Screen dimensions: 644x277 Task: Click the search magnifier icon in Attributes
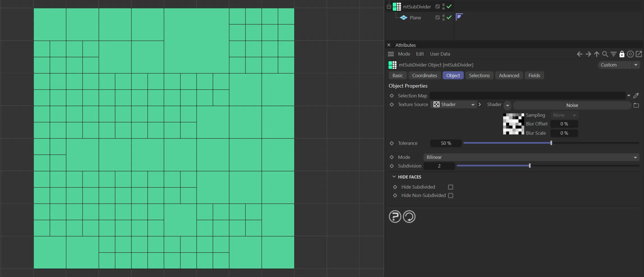(x=605, y=54)
